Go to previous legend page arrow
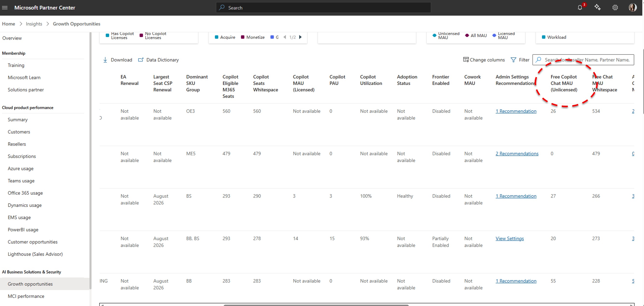 click(284, 37)
